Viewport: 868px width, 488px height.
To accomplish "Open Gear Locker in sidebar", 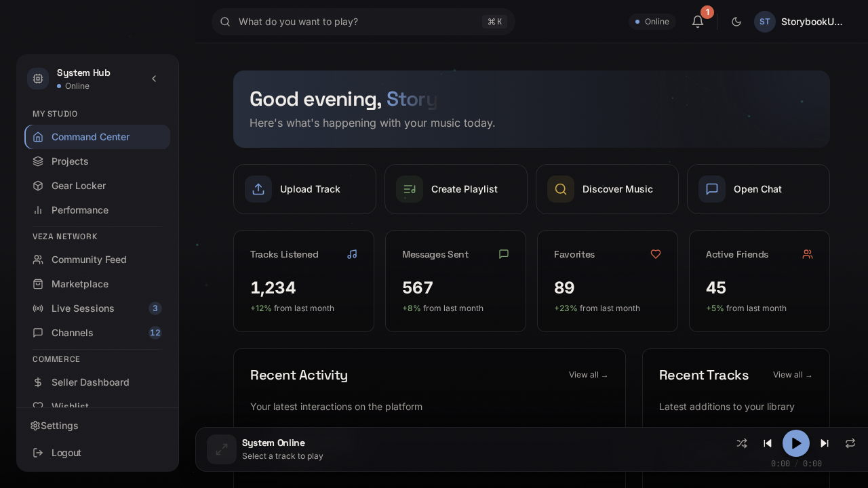I will point(79,186).
